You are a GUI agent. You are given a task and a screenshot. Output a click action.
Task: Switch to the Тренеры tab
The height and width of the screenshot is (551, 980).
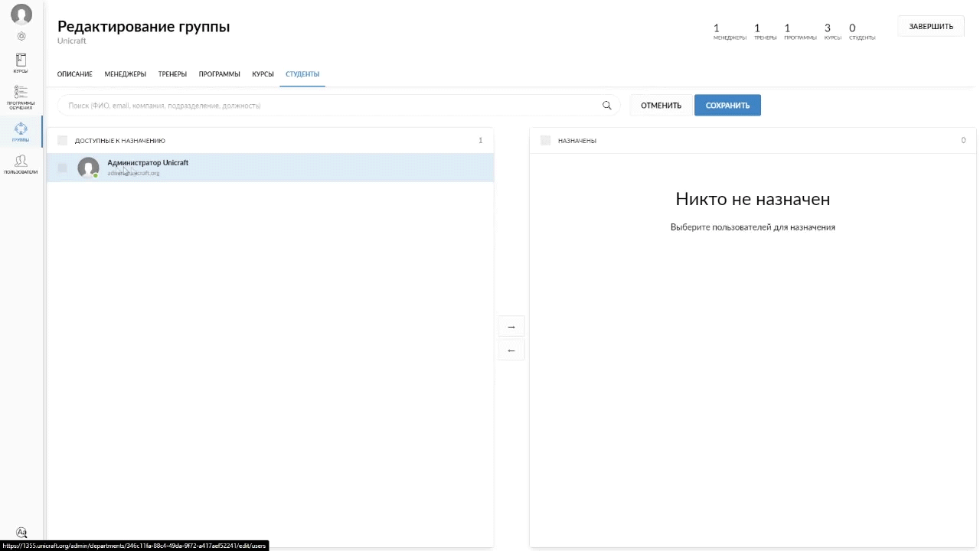tap(172, 74)
